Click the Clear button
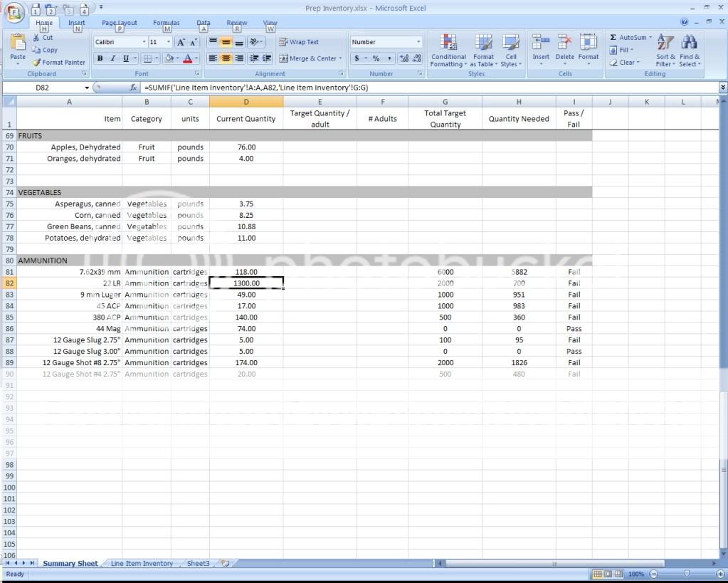 (625, 62)
